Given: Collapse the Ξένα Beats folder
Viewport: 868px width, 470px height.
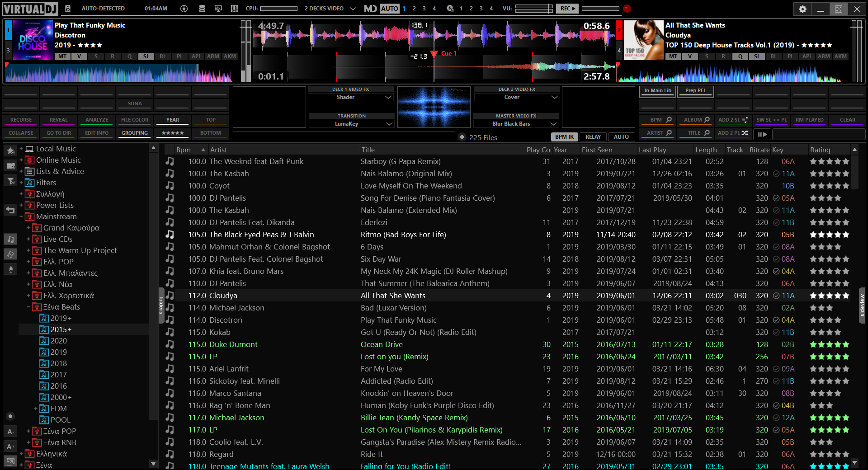Looking at the screenshot, I should tap(28, 307).
